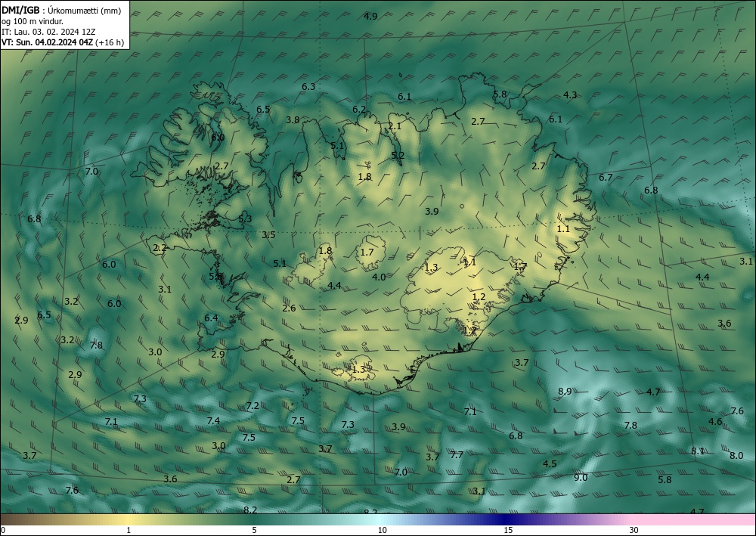The image size is (756, 536).
Task: Click the 2.1 precipitation value
Action: [395, 126]
